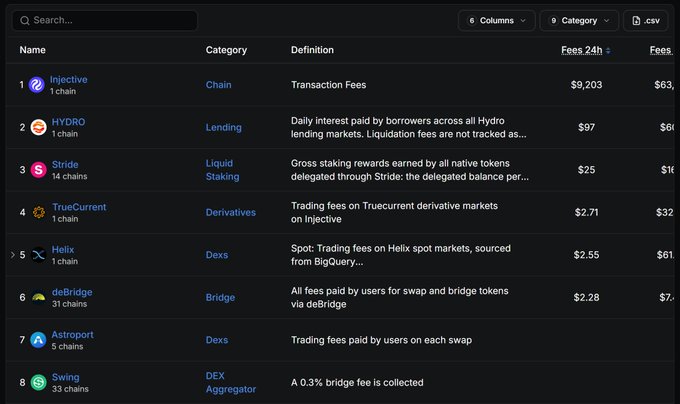Open the Lending category link
680x404 pixels.
tap(224, 127)
